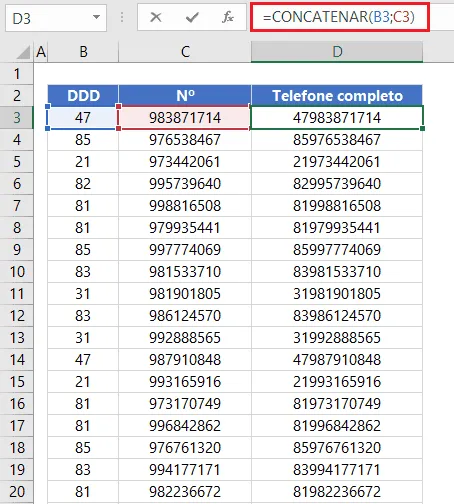
Task: Select cell containing 83994177171
Action: click(x=337, y=470)
